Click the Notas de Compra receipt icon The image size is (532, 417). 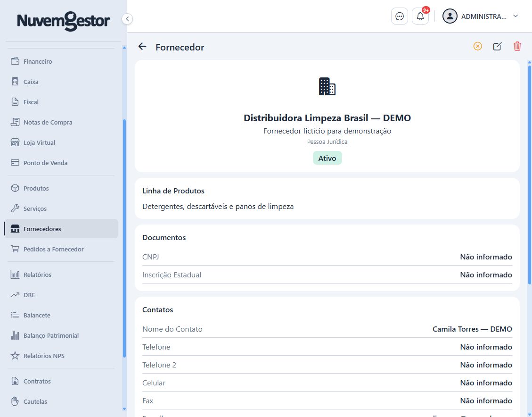tap(15, 122)
